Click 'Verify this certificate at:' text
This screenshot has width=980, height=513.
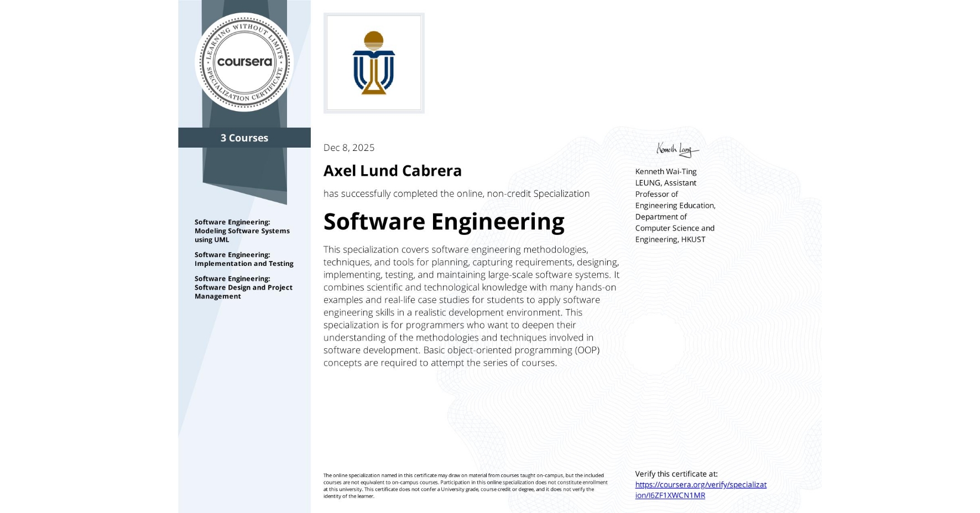point(676,474)
